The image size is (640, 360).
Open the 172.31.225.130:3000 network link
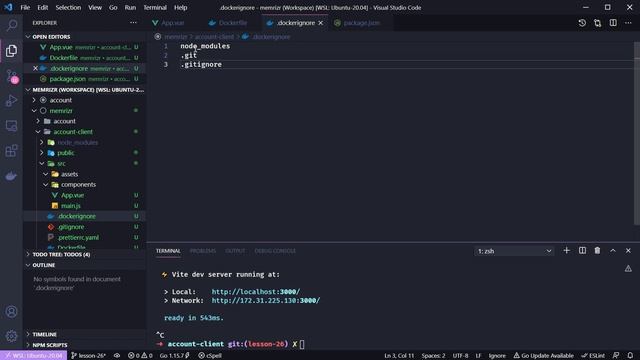pos(266,300)
